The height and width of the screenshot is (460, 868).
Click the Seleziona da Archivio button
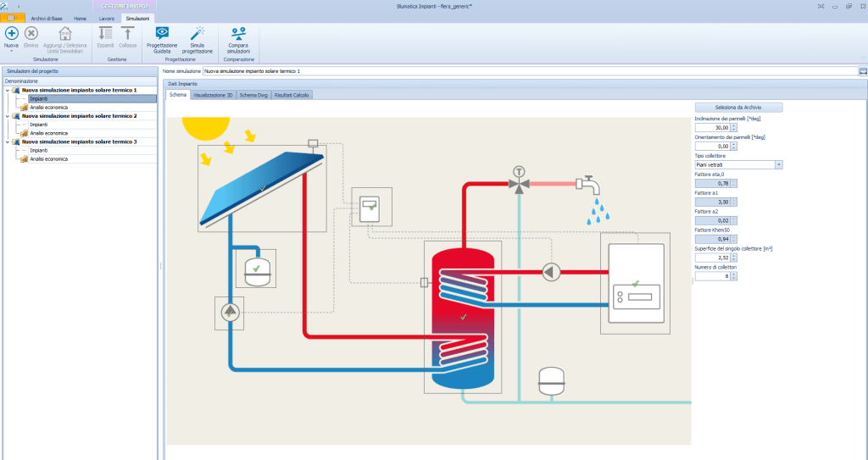pyautogui.click(x=738, y=108)
